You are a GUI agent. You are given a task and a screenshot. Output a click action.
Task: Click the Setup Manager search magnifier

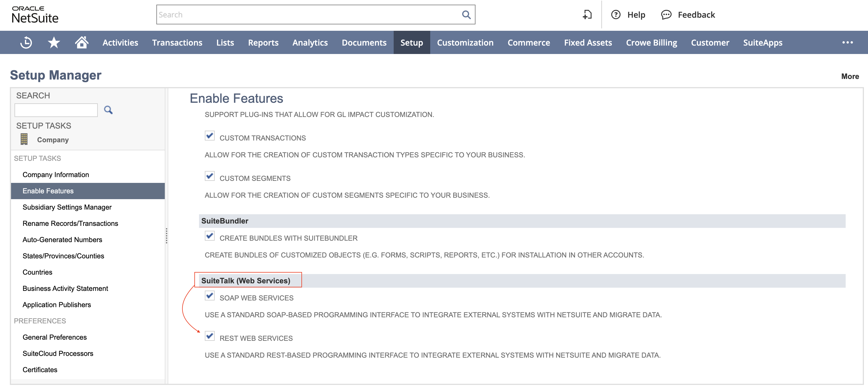[108, 110]
